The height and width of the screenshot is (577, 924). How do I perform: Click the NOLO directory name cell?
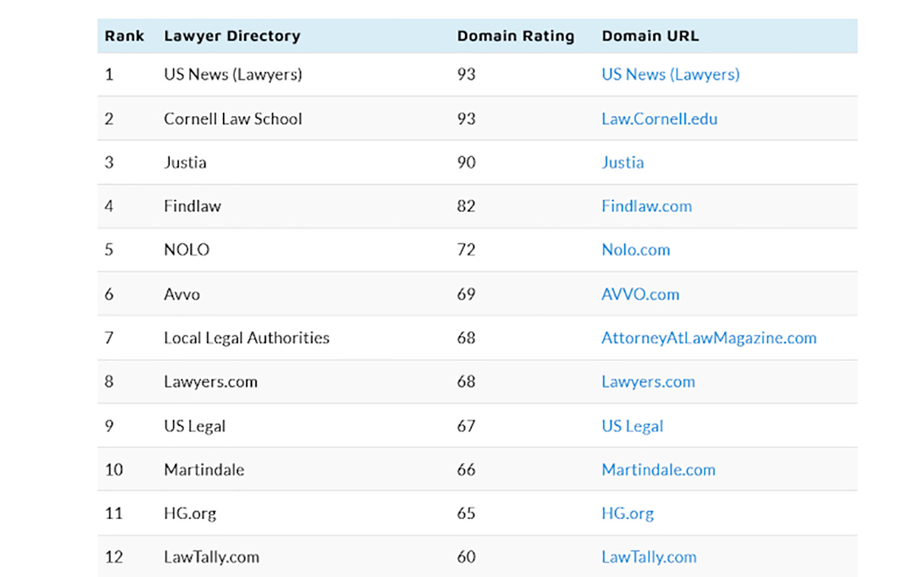(x=187, y=250)
